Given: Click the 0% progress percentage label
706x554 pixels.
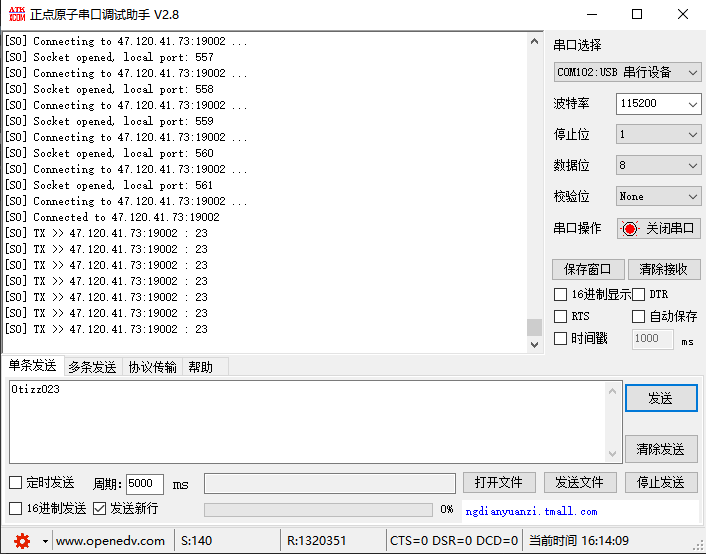Looking at the screenshot, I should pos(447,509).
